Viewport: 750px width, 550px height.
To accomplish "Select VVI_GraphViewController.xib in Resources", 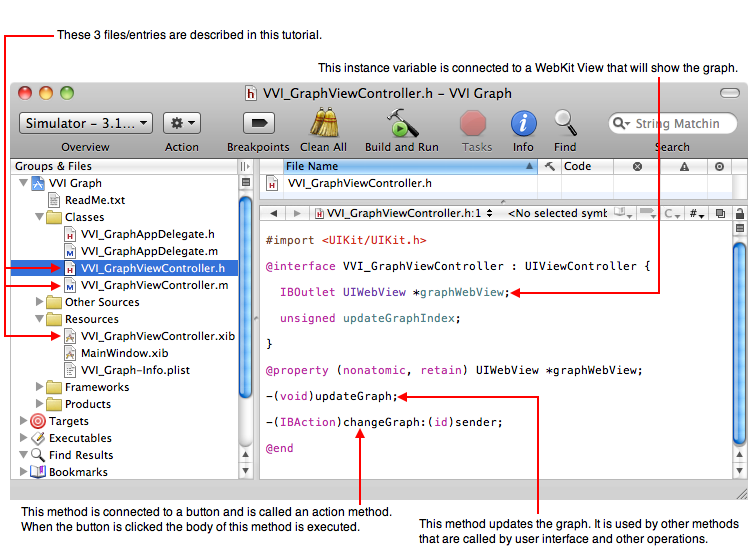I will tap(157, 336).
